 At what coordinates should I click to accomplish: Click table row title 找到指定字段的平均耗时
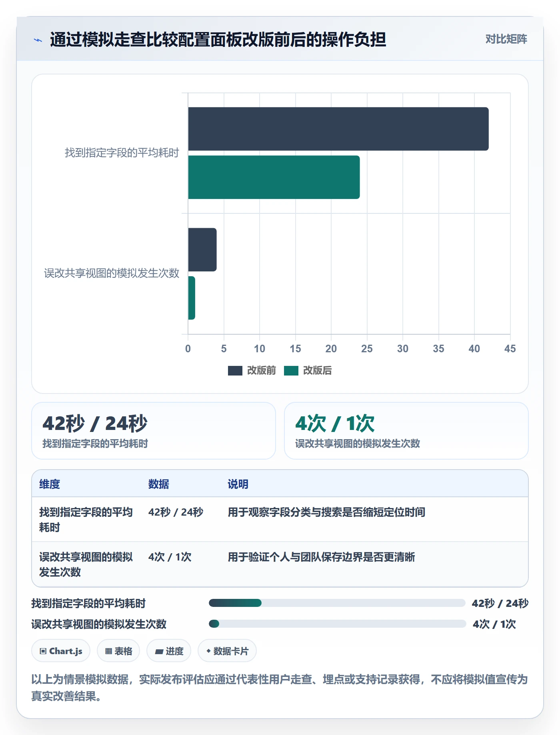(x=86, y=520)
